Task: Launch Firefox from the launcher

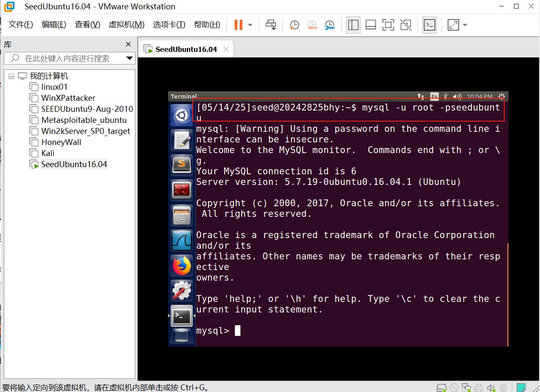Action: [182, 266]
